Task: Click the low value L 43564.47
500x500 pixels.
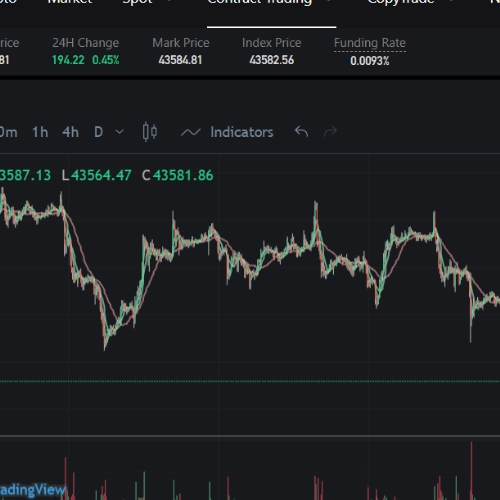Action: click(97, 175)
